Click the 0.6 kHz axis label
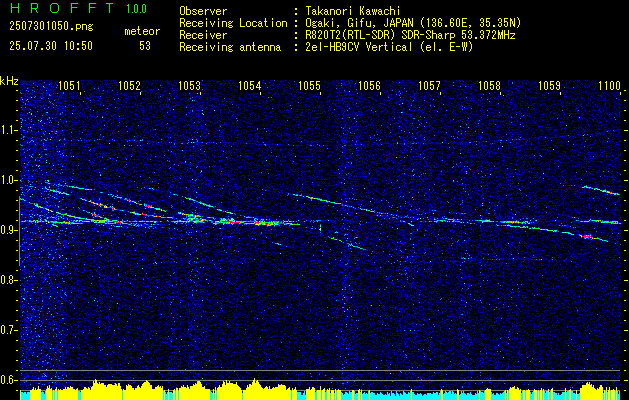Screen dimensions: 629x400 click(x=9, y=380)
